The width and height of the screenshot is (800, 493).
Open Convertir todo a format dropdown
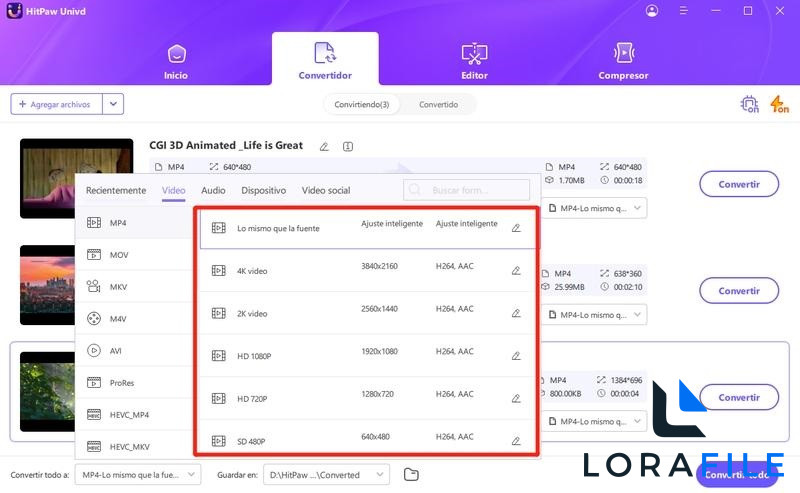pos(138,475)
